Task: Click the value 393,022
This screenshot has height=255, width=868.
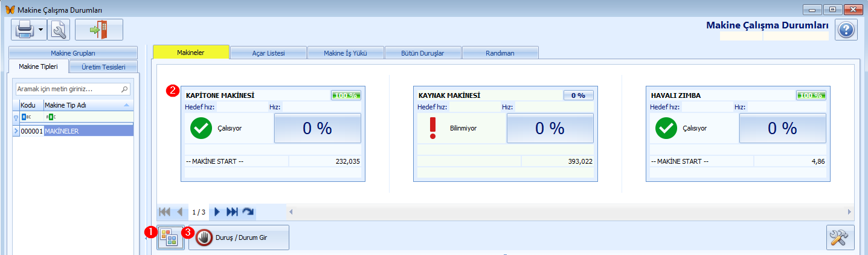Action: (579, 162)
